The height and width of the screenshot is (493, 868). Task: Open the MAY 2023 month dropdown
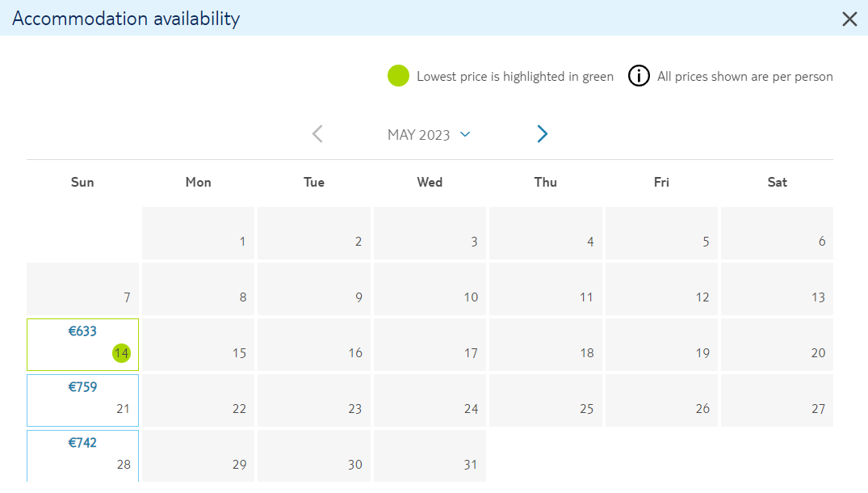point(429,135)
